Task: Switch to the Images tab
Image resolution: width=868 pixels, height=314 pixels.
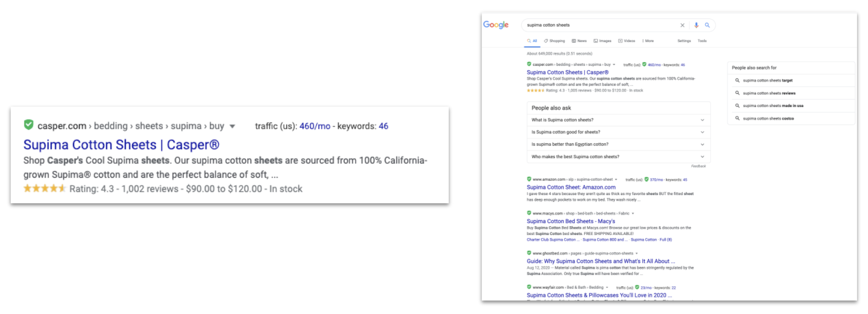Action: (x=602, y=41)
